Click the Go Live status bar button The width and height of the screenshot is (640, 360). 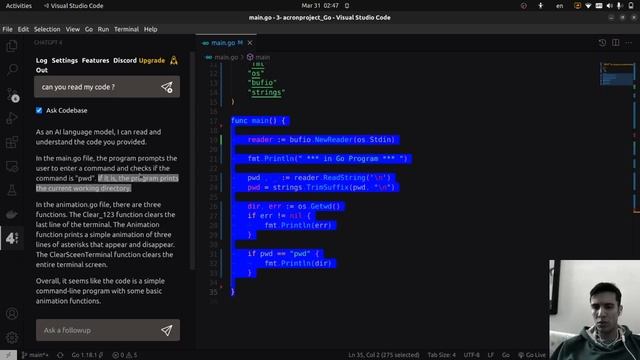[532, 355]
